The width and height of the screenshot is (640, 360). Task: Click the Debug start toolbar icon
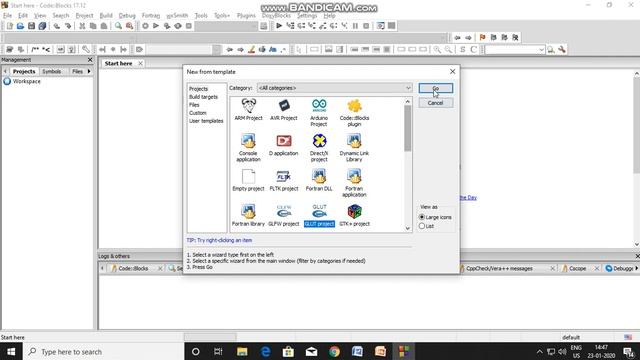(279, 26)
